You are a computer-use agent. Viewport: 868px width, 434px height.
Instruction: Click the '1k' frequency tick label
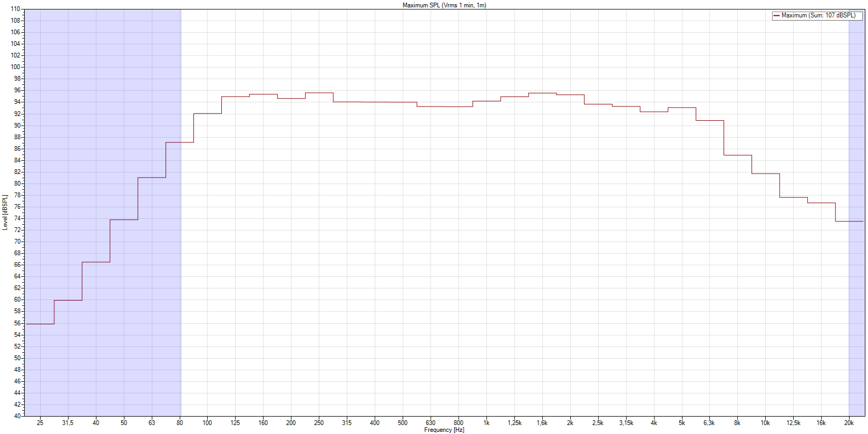486,423
